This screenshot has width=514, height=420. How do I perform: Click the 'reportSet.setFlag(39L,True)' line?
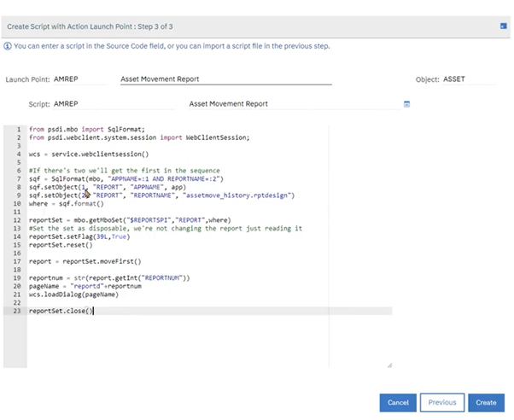click(x=79, y=236)
